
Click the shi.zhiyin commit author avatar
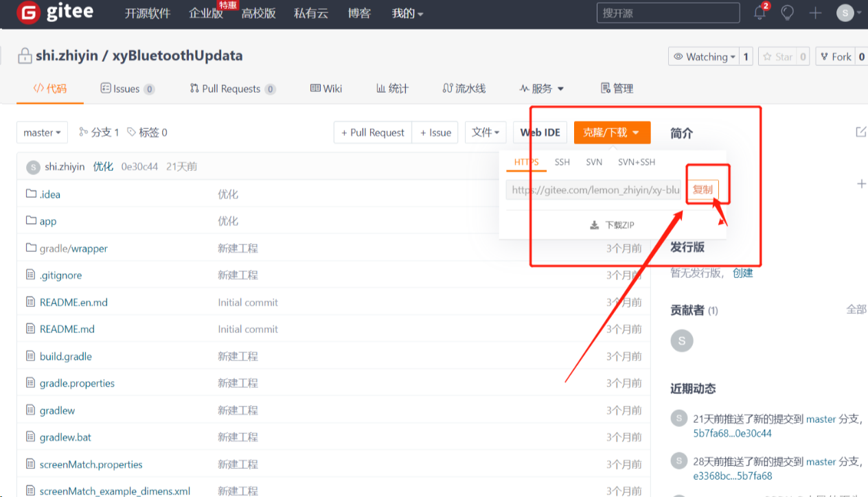click(x=33, y=167)
